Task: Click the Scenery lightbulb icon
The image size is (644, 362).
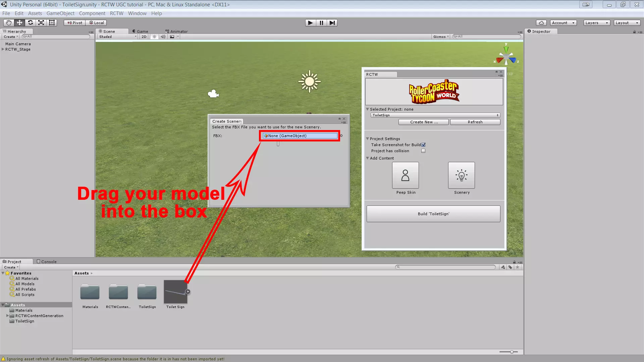Action: [x=461, y=175]
